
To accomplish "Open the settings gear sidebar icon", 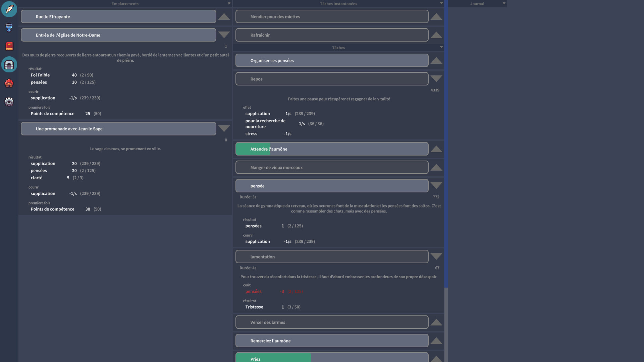I will coord(9,102).
